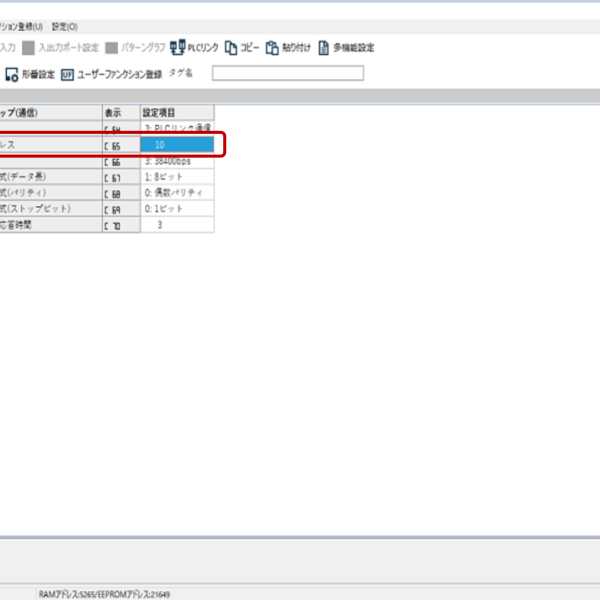This screenshot has height=600, width=600.
Task: Click the response time value 3 cell
Action: point(177,225)
